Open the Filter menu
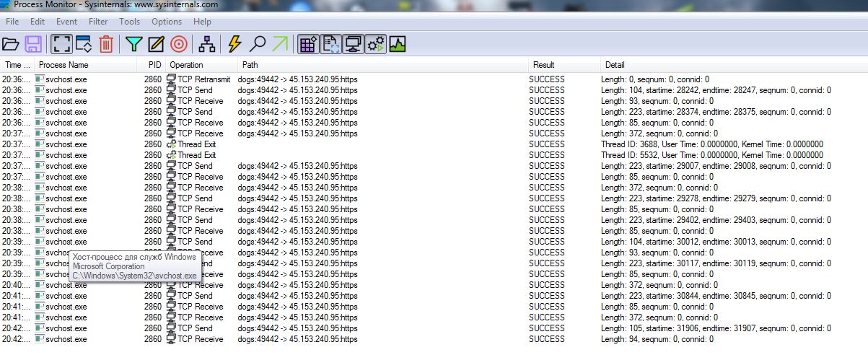The height and width of the screenshot is (355, 868). [98, 22]
